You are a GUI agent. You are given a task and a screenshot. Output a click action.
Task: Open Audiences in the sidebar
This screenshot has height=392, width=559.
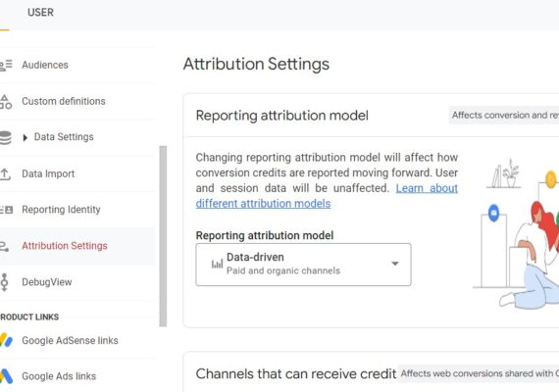pos(45,65)
